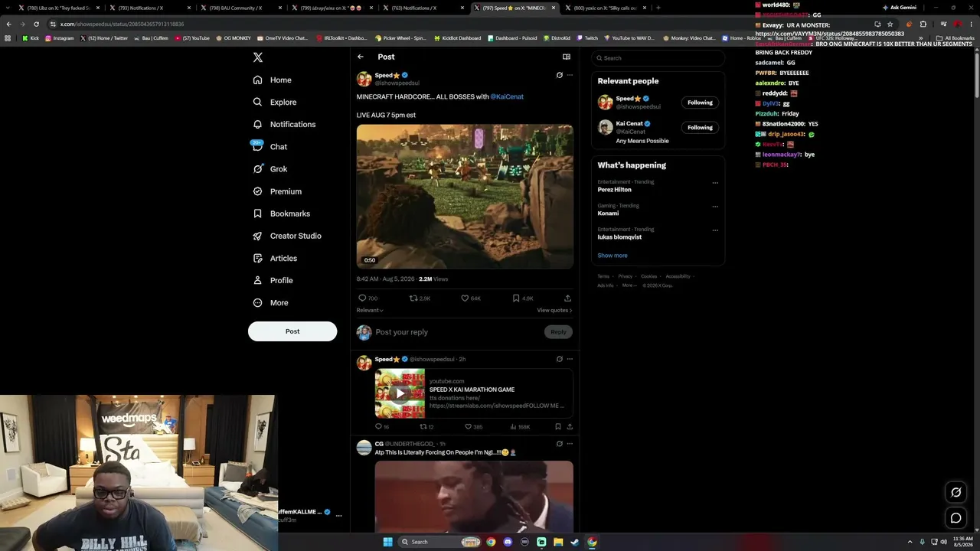Bookmark Speed's reply with 168K views
Screen dimensions: 980x551
point(558,427)
